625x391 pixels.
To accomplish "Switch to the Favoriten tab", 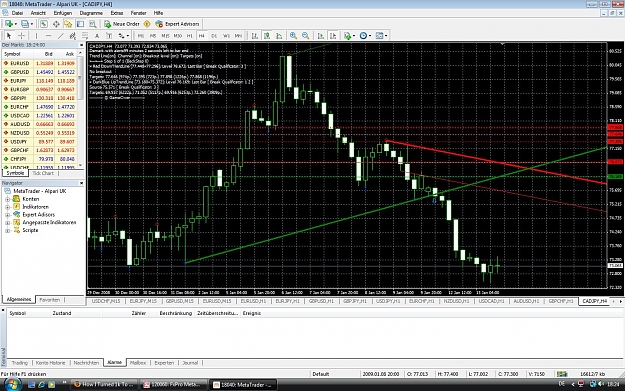I will [50, 300].
